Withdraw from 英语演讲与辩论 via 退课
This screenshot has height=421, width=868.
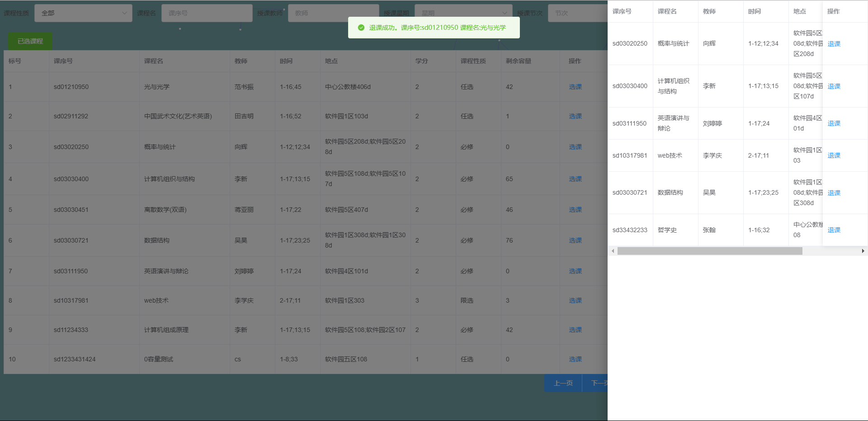(x=834, y=123)
